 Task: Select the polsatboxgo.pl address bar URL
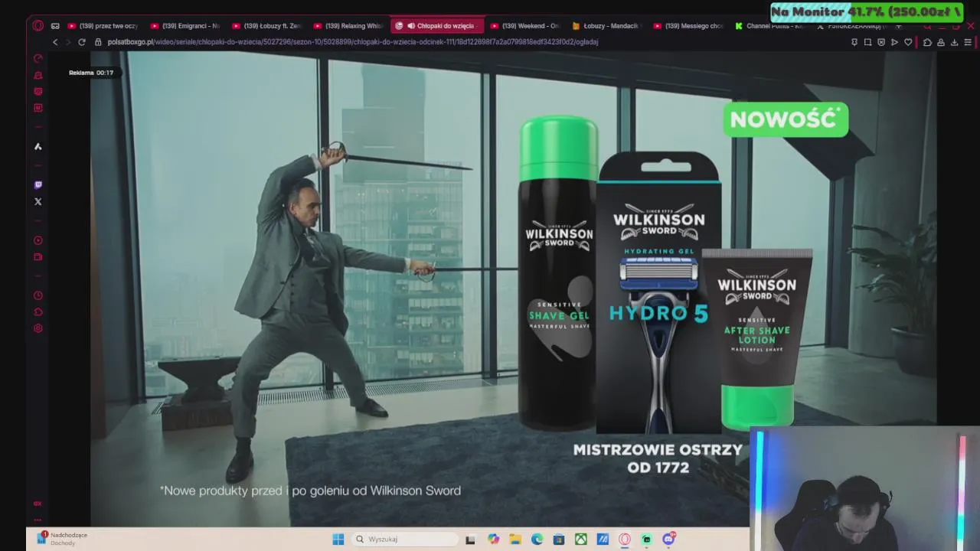pos(352,42)
